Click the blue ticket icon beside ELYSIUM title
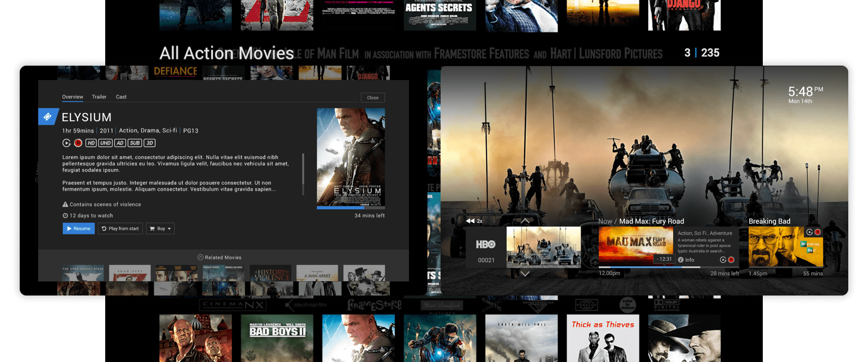The image size is (868, 362). [x=48, y=117]
